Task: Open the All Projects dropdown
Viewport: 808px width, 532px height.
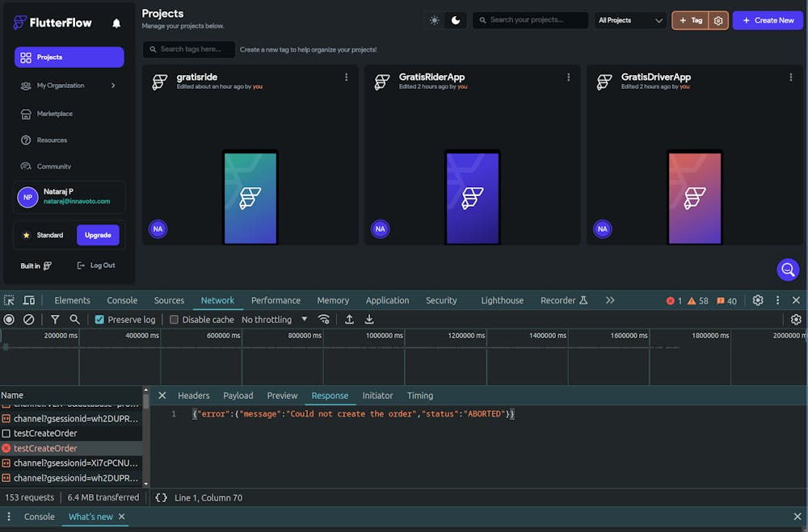Action: click(x=631, y=20)
